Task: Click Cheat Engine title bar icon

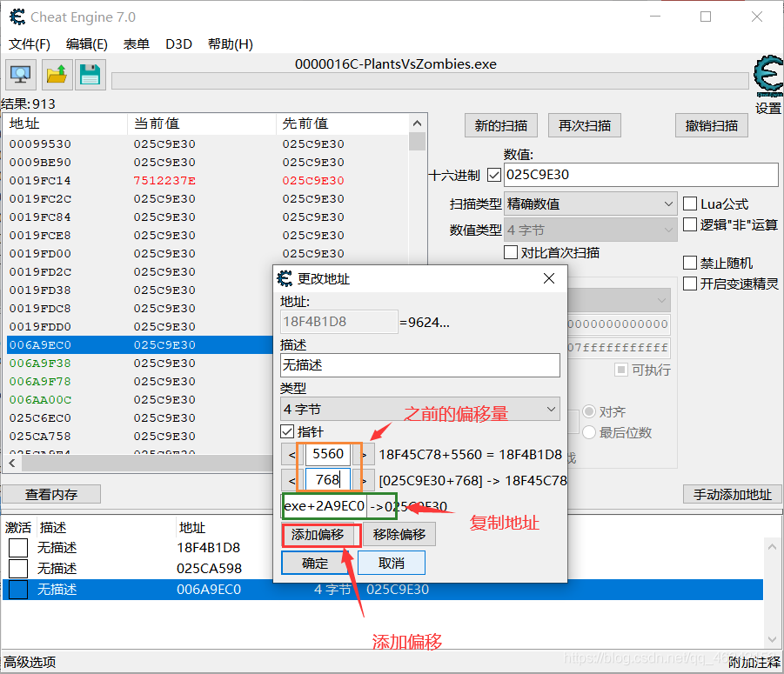Action: (x=17, y=17)
